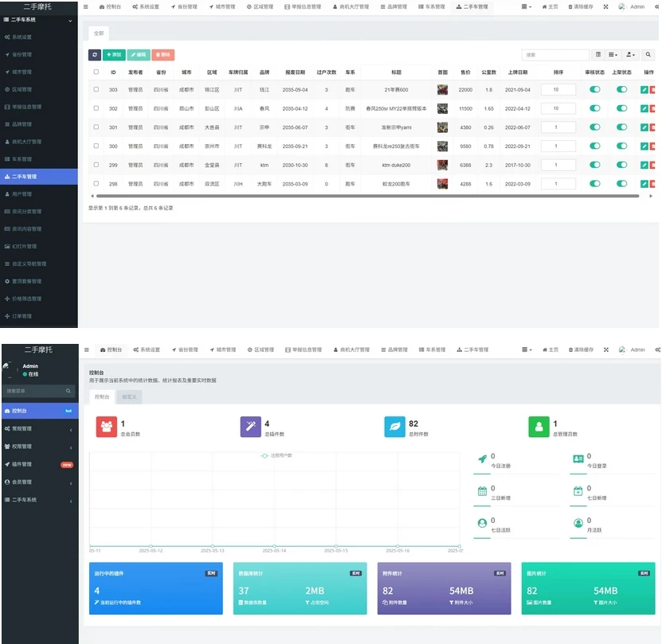
Task: Toggle the 审核状态 switch for row ID 303
Action: [594, 90]
